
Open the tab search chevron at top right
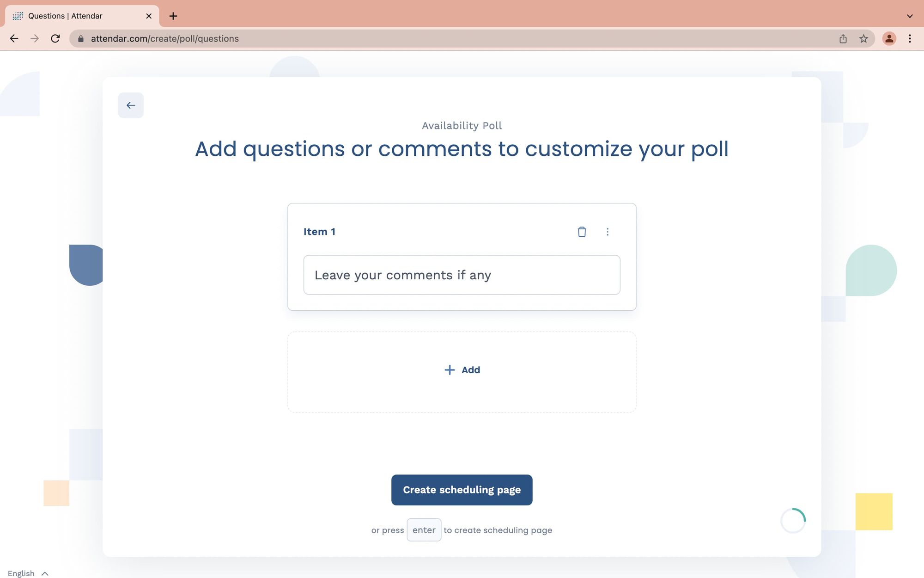910,16
